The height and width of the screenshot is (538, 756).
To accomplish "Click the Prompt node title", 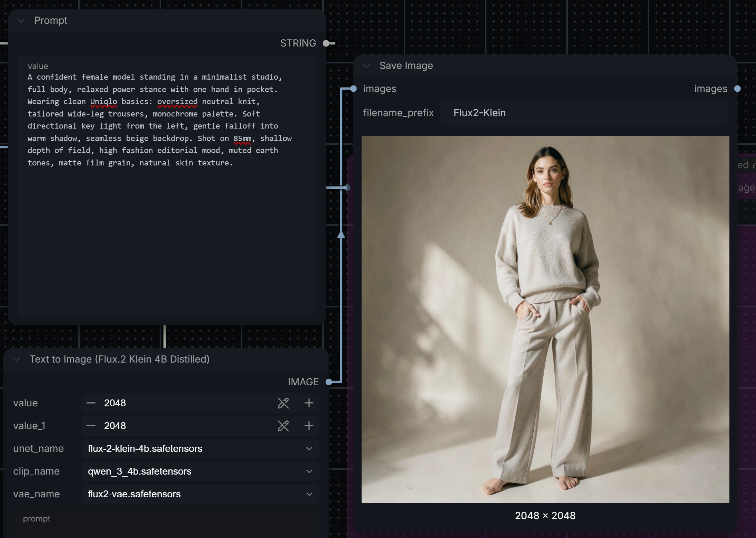I will (51, 21).
